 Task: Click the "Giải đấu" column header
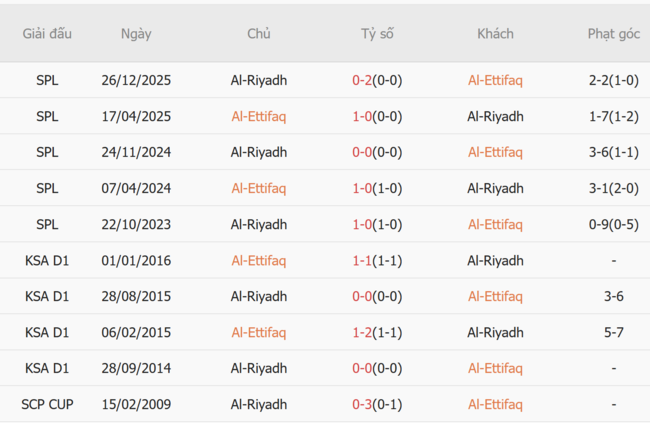[x=47, y=33]
